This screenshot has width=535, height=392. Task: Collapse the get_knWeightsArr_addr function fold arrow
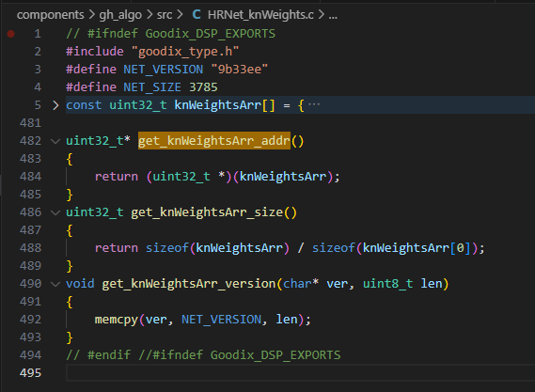(x=55, y=141)
